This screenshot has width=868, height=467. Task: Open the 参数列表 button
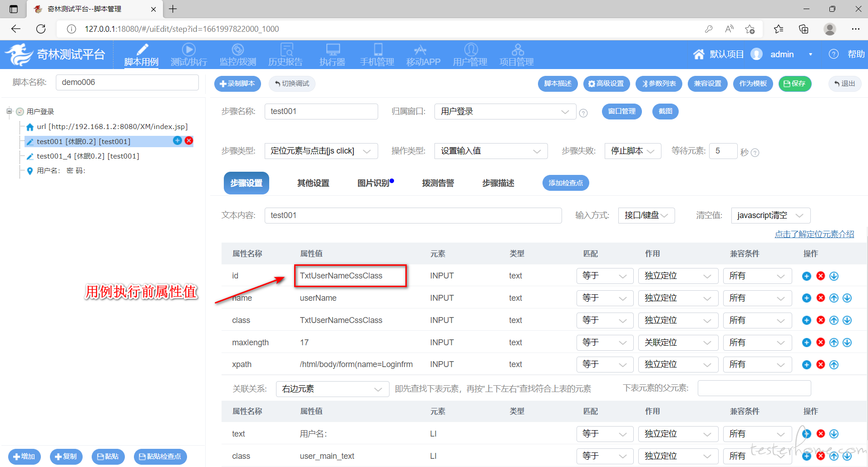tap(659, 84)
